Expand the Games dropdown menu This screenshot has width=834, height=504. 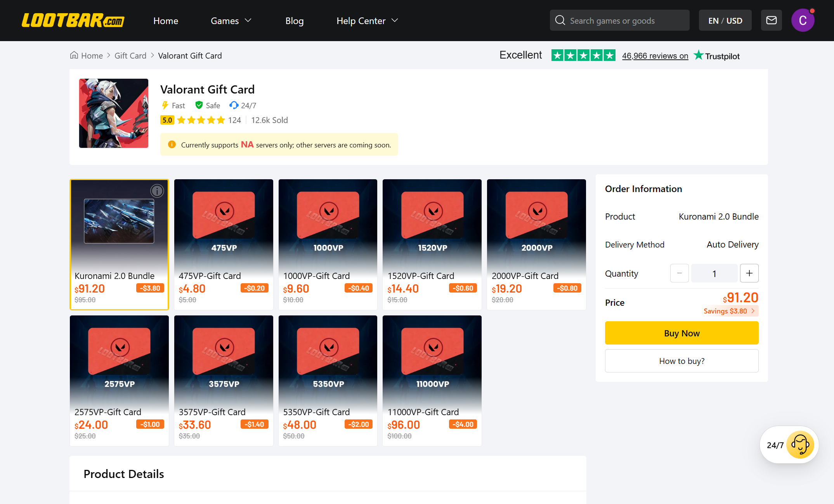pos(231,21)
